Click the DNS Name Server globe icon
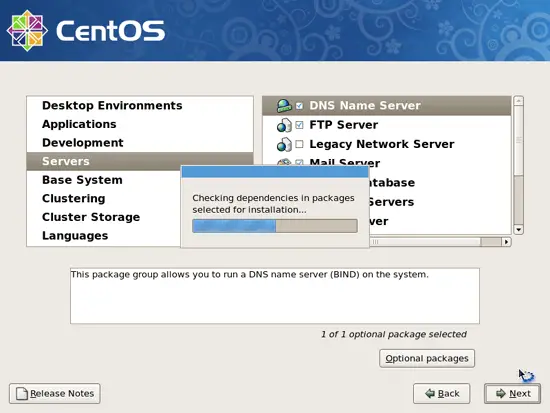The width and height of the screenshot is (550, 413). tap(284, 106)
